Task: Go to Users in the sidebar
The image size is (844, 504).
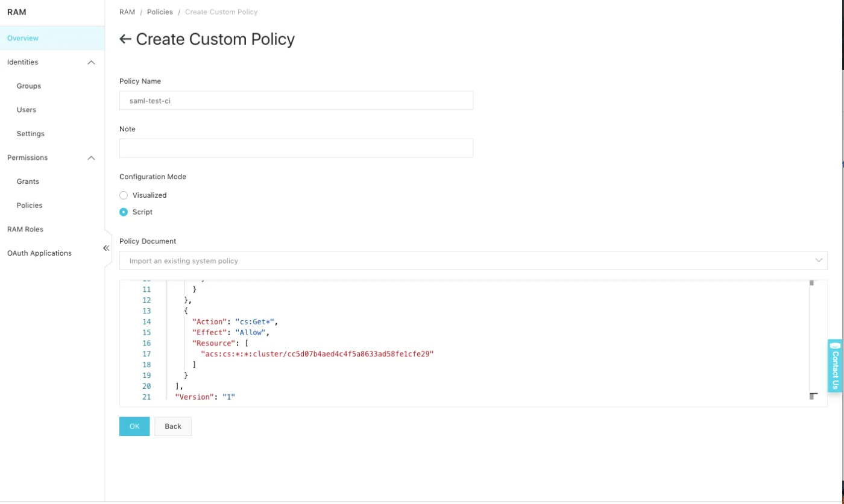Action: (x=27, y=110)
